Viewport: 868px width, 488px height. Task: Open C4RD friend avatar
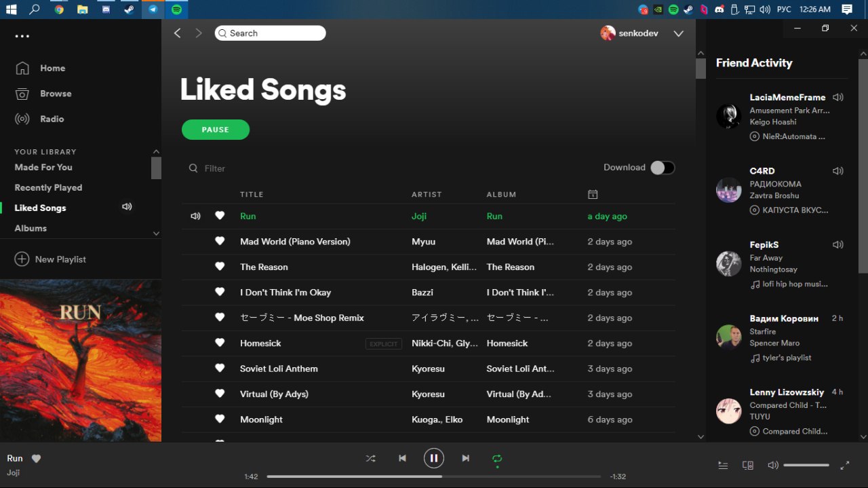(x=729, y=190)
